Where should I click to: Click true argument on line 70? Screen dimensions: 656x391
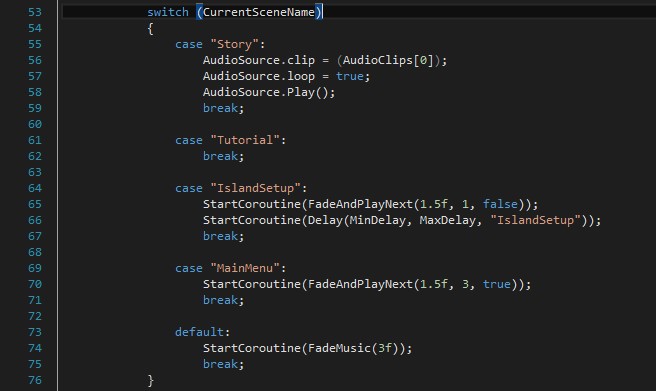pyautogui.click(x=497, y=284)
